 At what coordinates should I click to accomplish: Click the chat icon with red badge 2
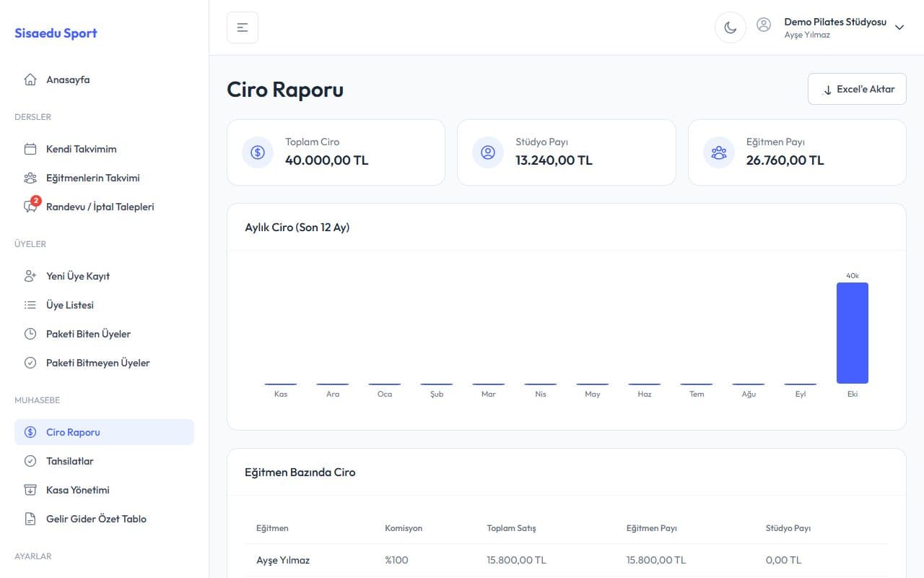pyautogui.click(x=31, y=206)
